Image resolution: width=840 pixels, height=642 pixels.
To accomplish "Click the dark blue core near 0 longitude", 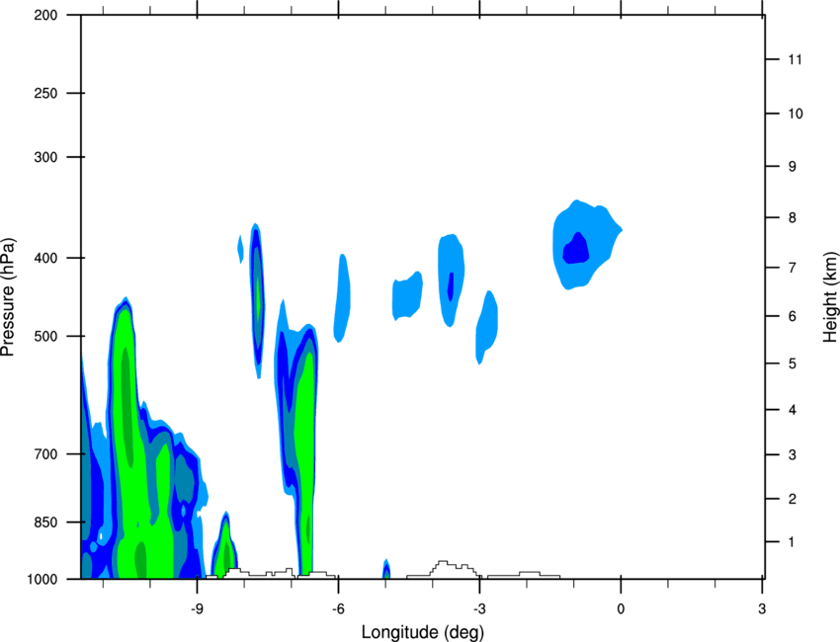I will (576, 249).
